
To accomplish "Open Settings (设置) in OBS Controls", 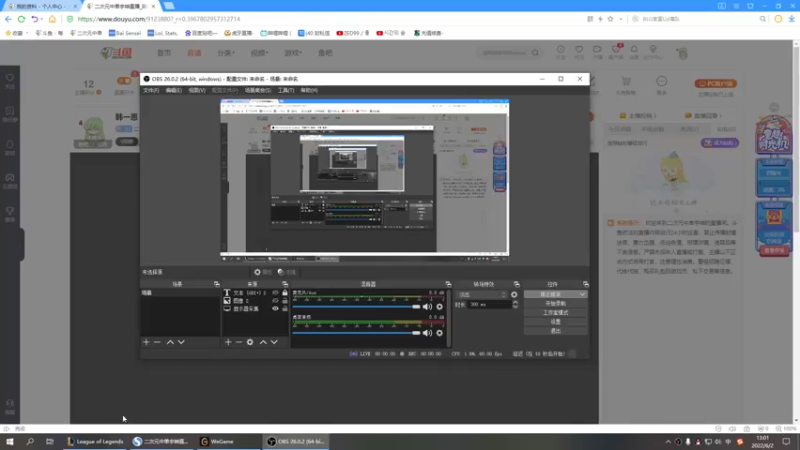I will click(556, 322).
